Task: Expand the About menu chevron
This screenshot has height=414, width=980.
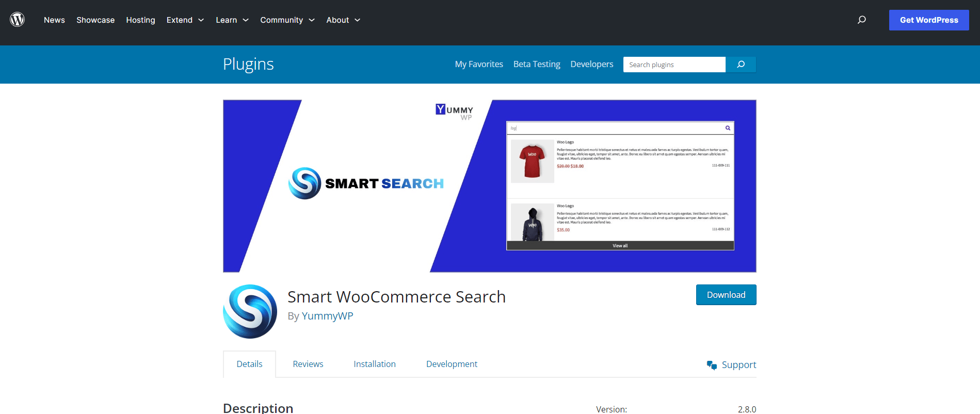Action: (357, 20)
